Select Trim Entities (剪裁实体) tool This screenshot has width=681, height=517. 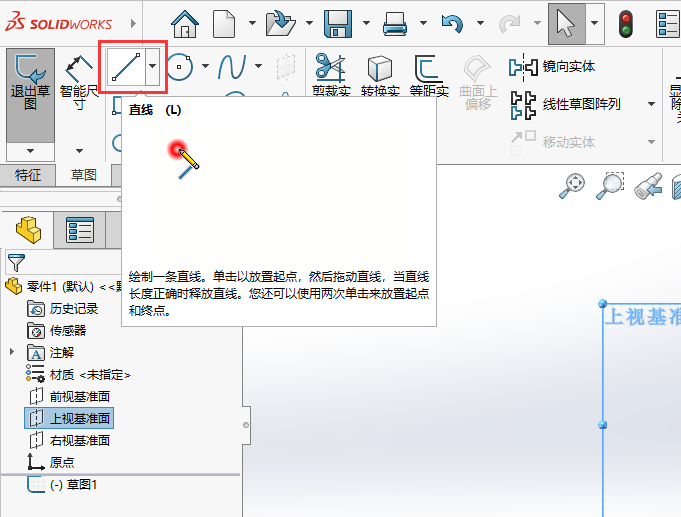coord(331,74)
